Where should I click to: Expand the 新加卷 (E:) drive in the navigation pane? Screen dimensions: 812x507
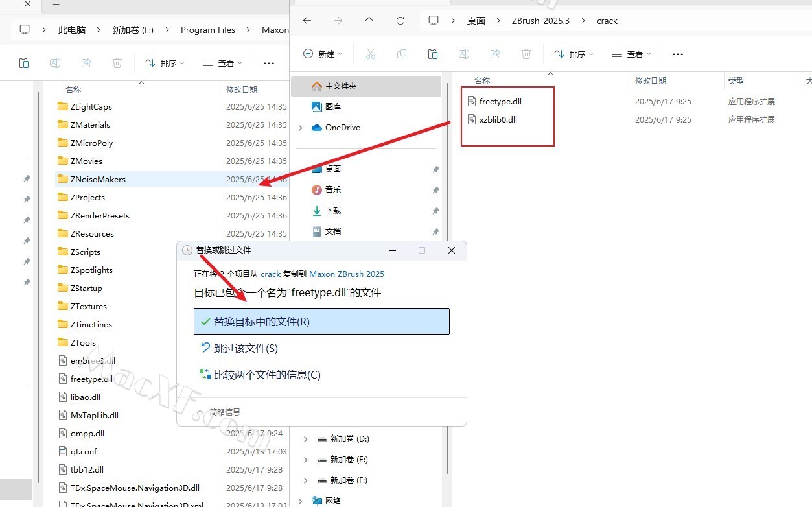point(306,460)
